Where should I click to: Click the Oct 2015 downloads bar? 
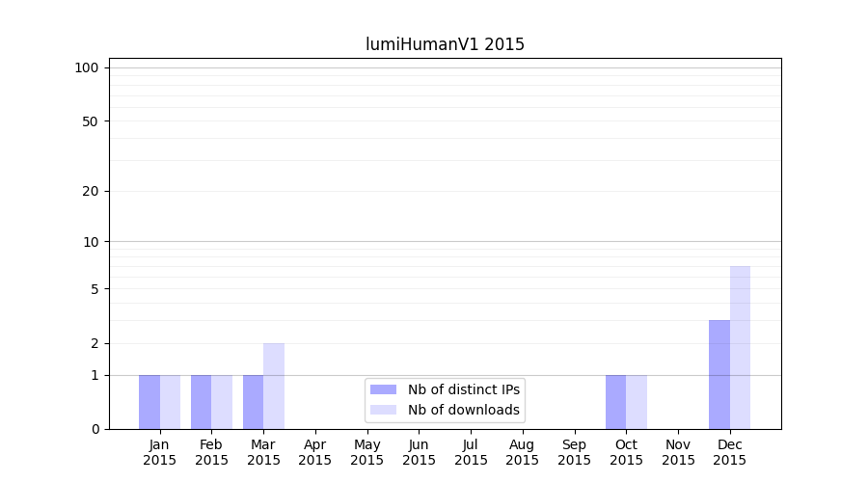click(637, 402)
